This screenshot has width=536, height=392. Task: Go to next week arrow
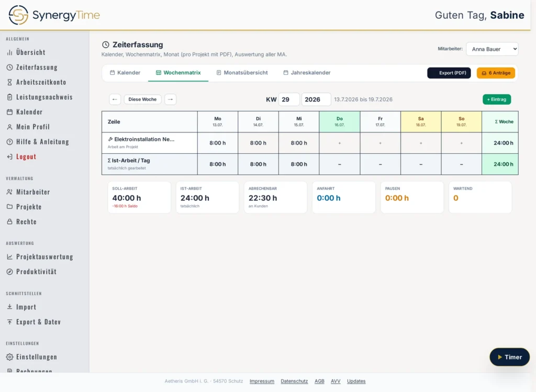coord(170,99)
